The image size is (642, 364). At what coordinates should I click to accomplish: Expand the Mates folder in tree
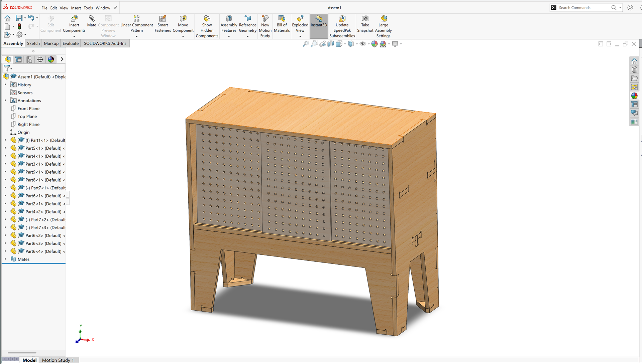5,259
